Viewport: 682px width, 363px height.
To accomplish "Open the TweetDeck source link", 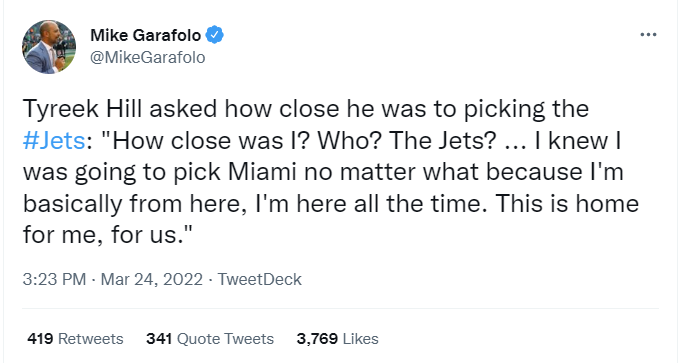I will [259, 279].
